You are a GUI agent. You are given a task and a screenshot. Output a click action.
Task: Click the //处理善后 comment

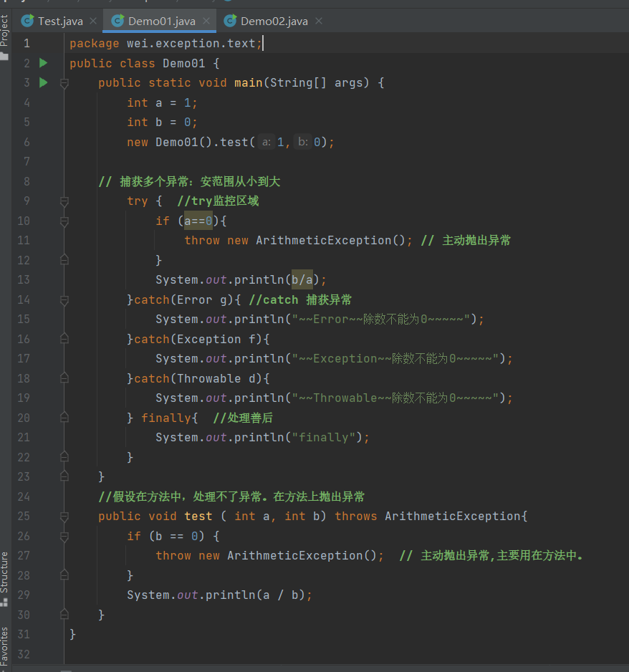coord(243,418)
